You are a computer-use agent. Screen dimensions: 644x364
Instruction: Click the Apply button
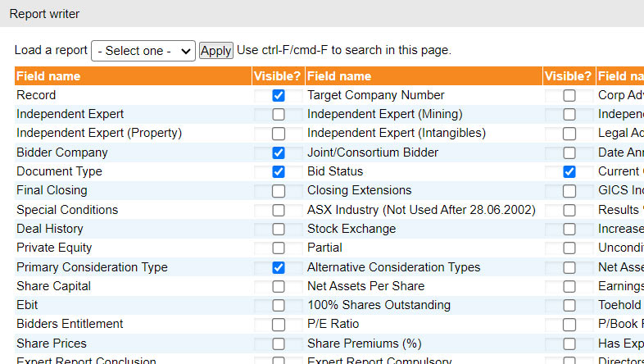click(216, 51)
